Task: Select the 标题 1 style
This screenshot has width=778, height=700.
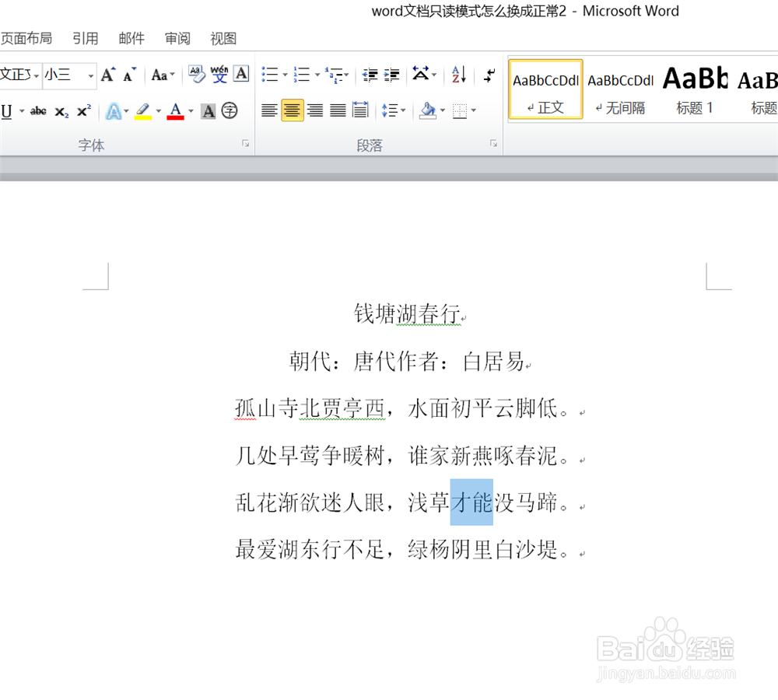Action: 695,89
